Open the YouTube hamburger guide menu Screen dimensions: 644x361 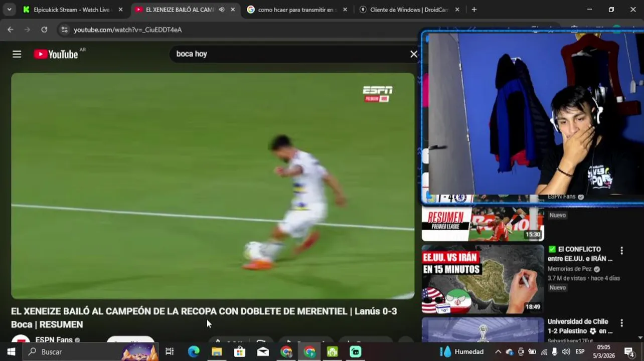pyautogui.click(x=17, y=54)
